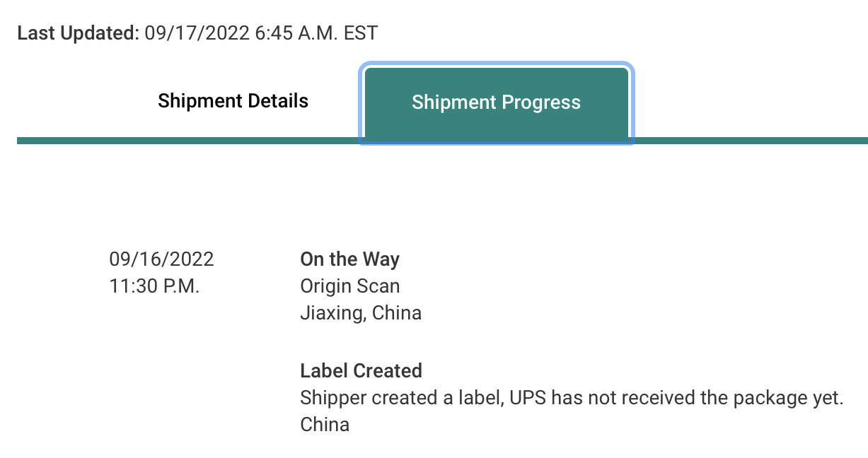Click the 09/17/2022 last updated date
The image size is (868, 458).
pos(195,33)
